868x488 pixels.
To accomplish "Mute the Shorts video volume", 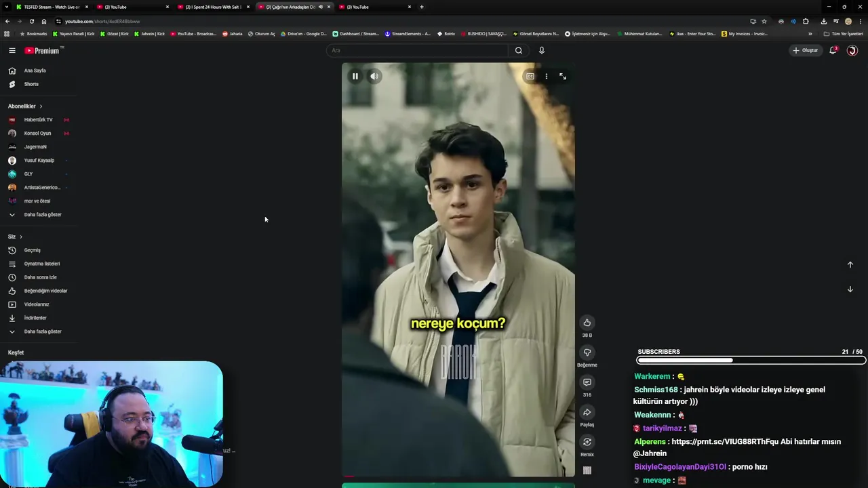I will (x=374, y=76).
